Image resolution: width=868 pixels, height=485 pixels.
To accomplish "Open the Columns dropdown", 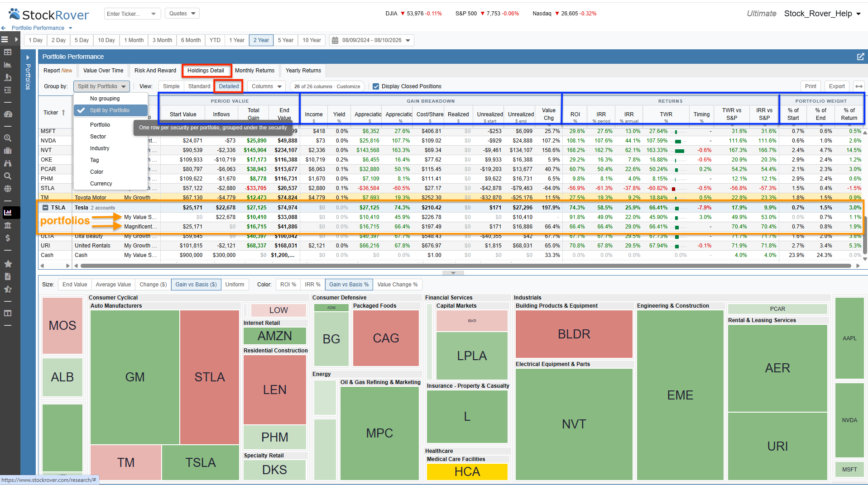I will 267,86.
